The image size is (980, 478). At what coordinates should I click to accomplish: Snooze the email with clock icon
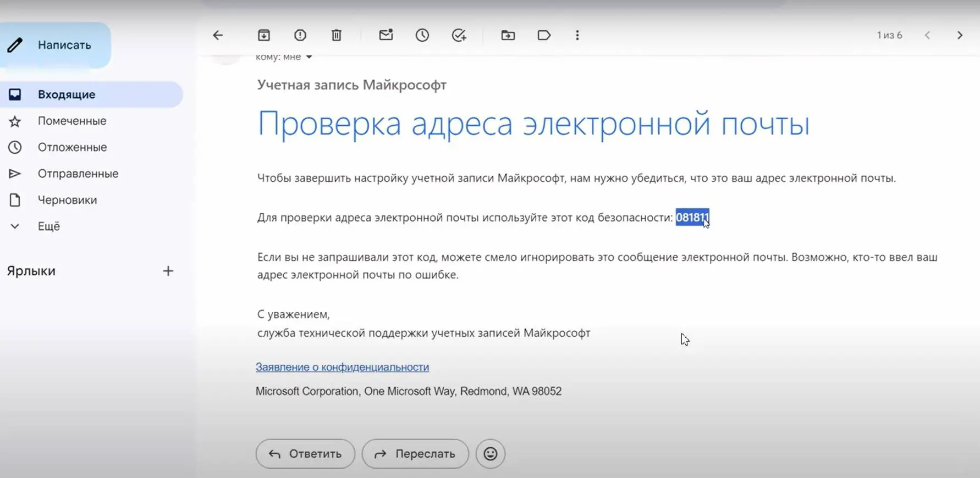pyautogui.click(x=422, y=35)
